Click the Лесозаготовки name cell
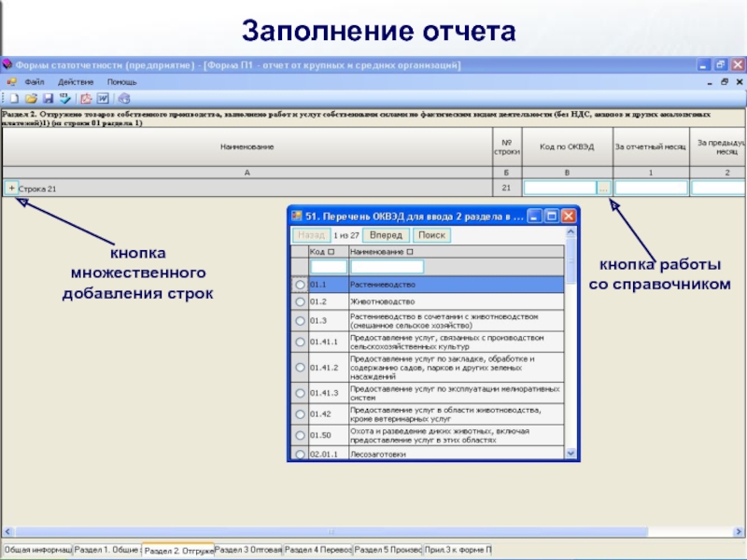747x560 pixels. click(x=456, y=453)
